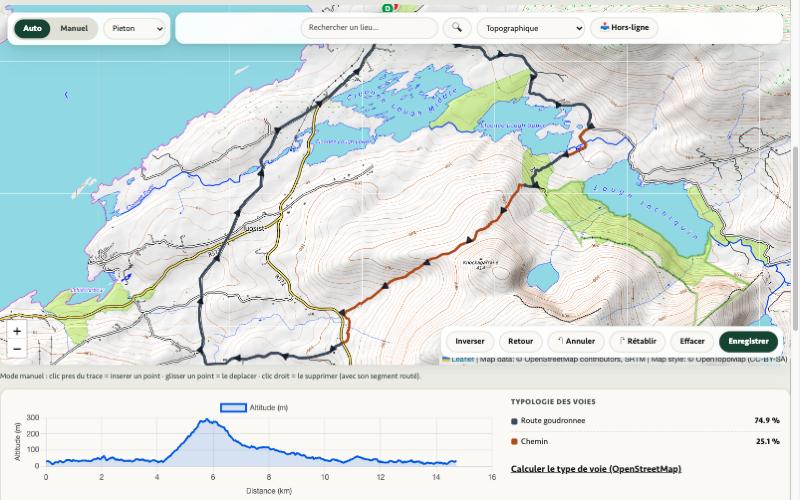The width and height of the screenshot is (800, 500).
Task: Toggle the Altitude (m) chart legend
Action: pyautogui.click(x=254, y=408)
